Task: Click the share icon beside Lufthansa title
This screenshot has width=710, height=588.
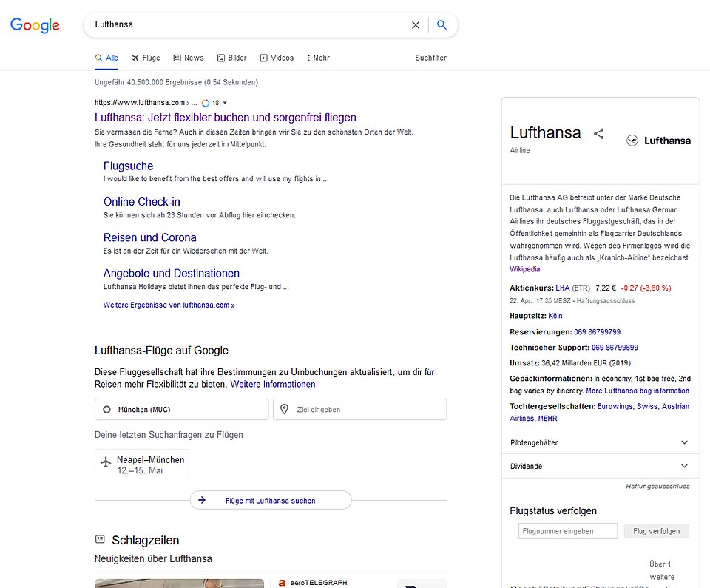Action: pyautogui.click(x=599, y=134)
